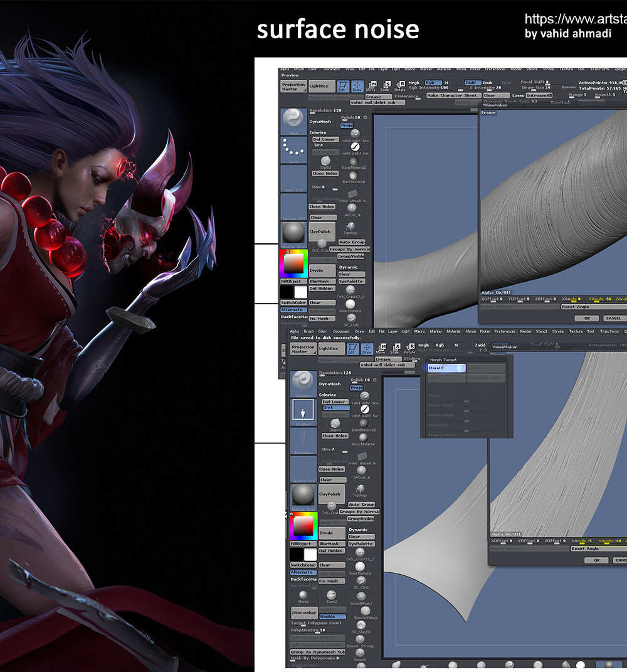The width and height of the screenshot is (627, 672).
Task: Pick the SK_ClayFill brush in lower screenshot
Action: click(x=361, y=627)
